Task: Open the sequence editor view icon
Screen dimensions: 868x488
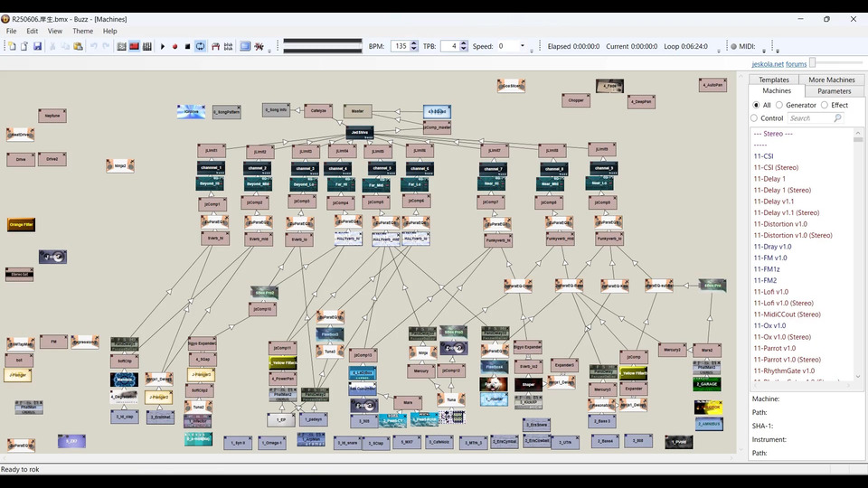Action: coord(147,46)
